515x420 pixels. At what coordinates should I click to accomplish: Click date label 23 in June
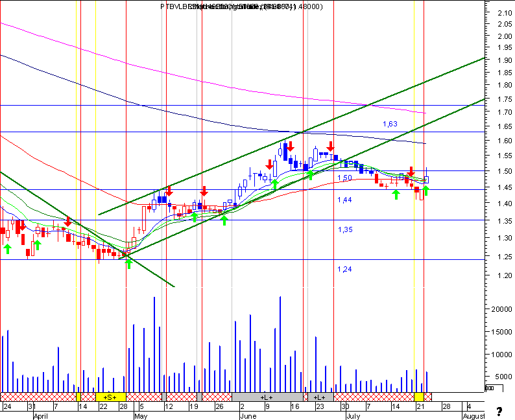point(320,406)
